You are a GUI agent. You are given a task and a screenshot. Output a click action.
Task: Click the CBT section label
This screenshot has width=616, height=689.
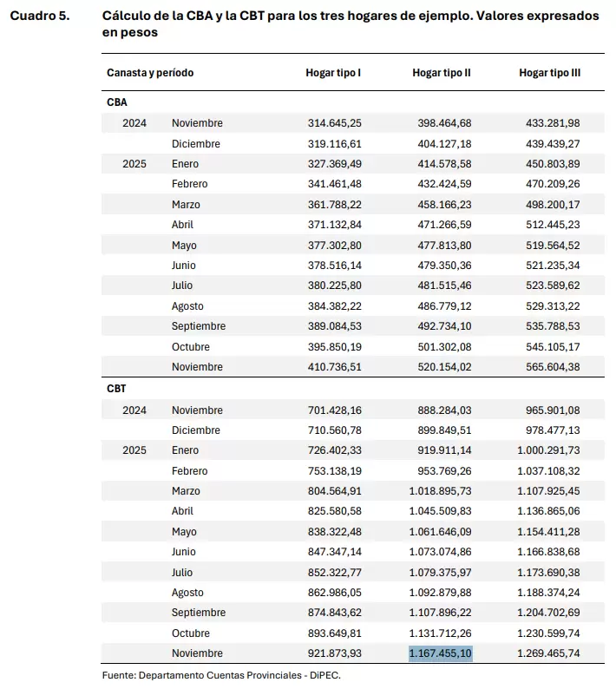(116, 389)
